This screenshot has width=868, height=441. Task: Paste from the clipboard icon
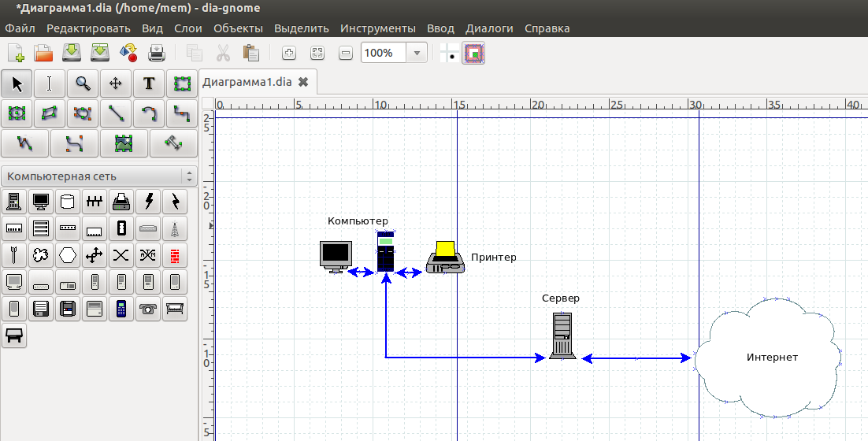250,53
